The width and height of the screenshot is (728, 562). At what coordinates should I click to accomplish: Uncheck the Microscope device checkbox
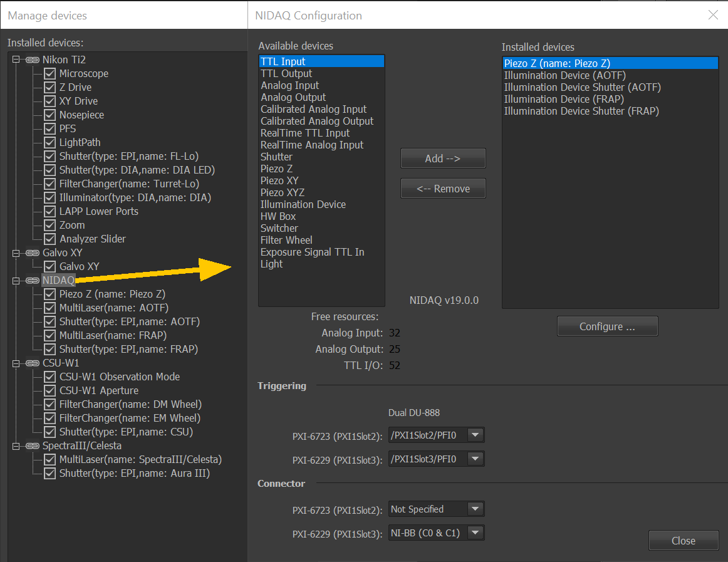(x=50, y=73)
